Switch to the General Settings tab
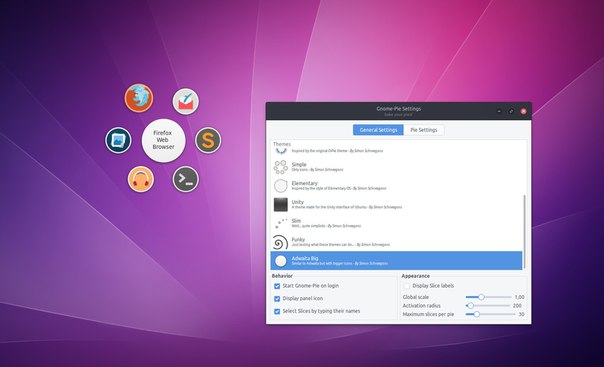The image size is (604, 367). tap(378, 130)
